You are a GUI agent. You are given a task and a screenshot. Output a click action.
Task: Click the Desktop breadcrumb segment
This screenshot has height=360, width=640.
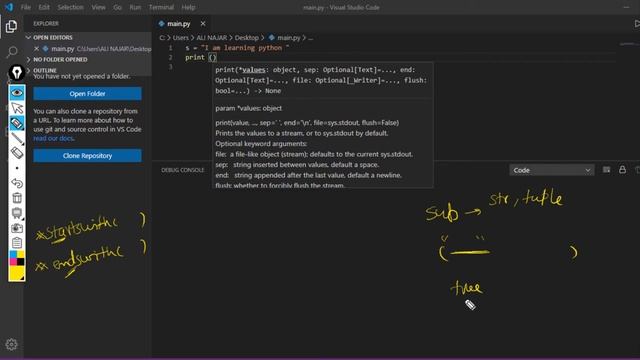[247, 38]
